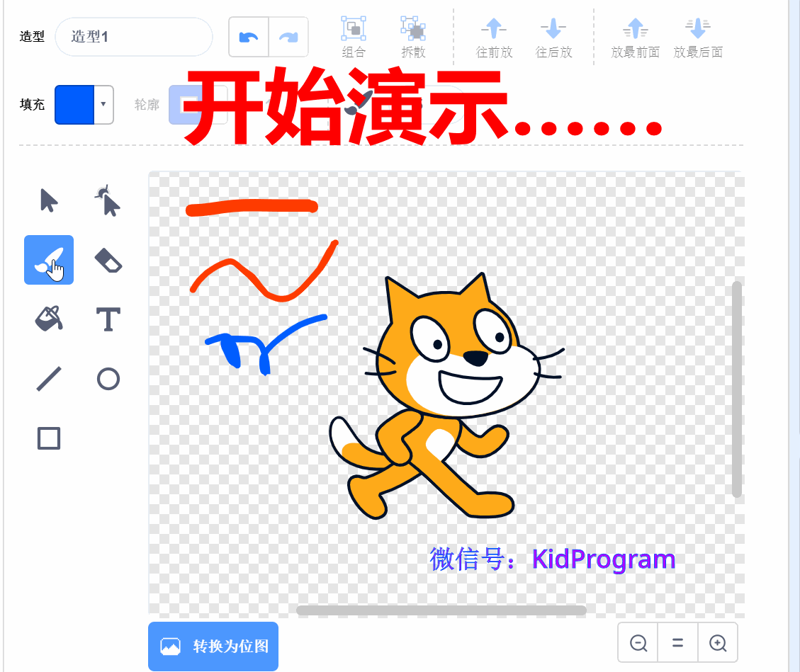Click 放最前面 bring to front

point(635,38)
